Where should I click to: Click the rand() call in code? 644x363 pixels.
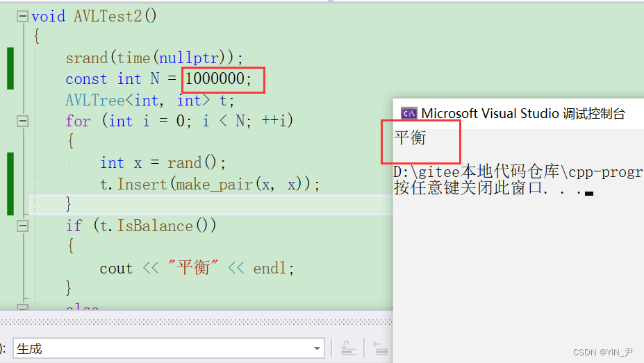192,163
